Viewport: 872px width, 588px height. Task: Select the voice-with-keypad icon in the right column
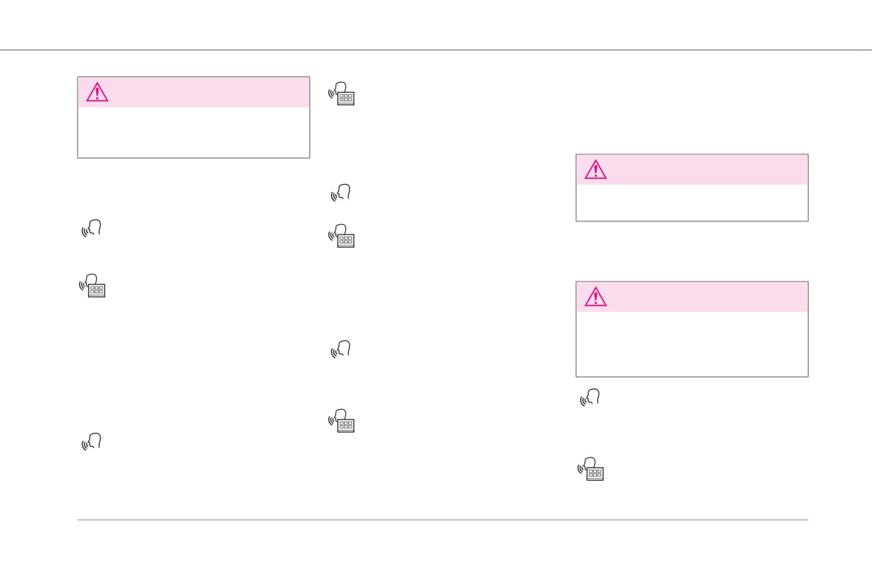pos(591,469)
